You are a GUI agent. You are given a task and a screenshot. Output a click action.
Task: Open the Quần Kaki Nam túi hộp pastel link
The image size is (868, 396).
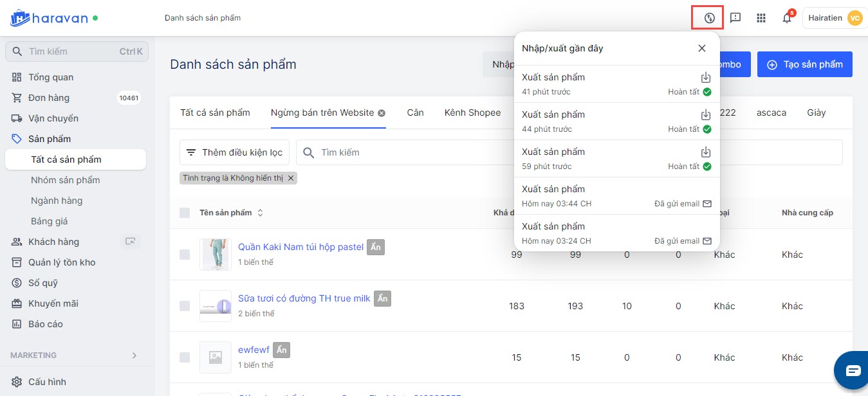point(301,247)
